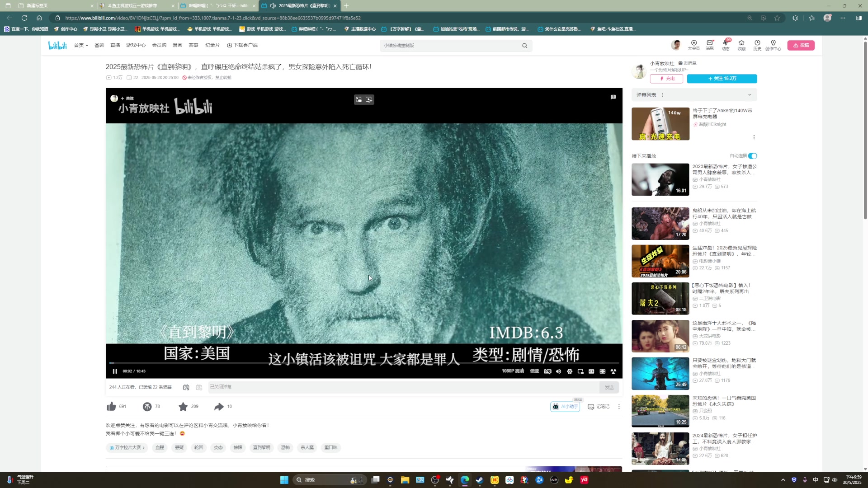Pause the video playback
The width and height of the screenshot is (868, 488).
[x=115, y=371]
